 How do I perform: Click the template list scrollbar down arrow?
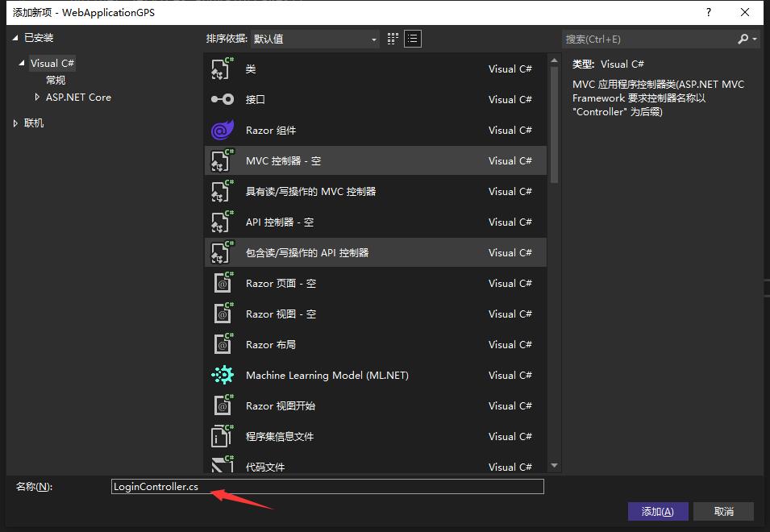tap(554, 465)
